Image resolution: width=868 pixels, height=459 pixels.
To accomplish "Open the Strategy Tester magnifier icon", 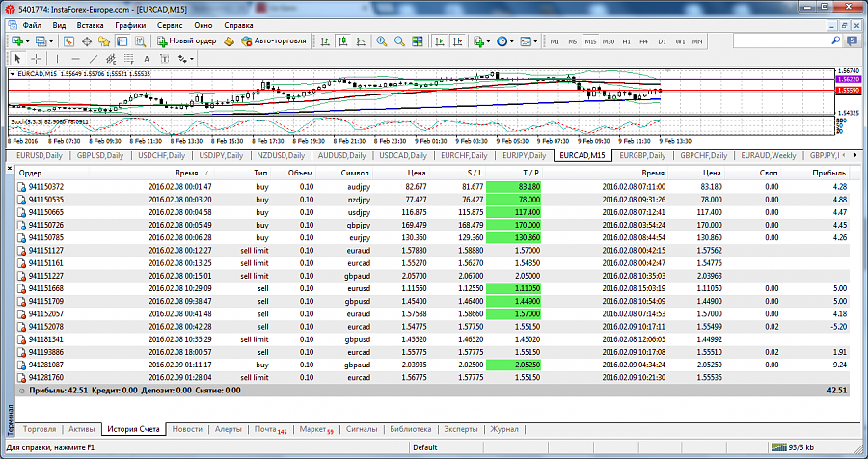I will (140, 40).
